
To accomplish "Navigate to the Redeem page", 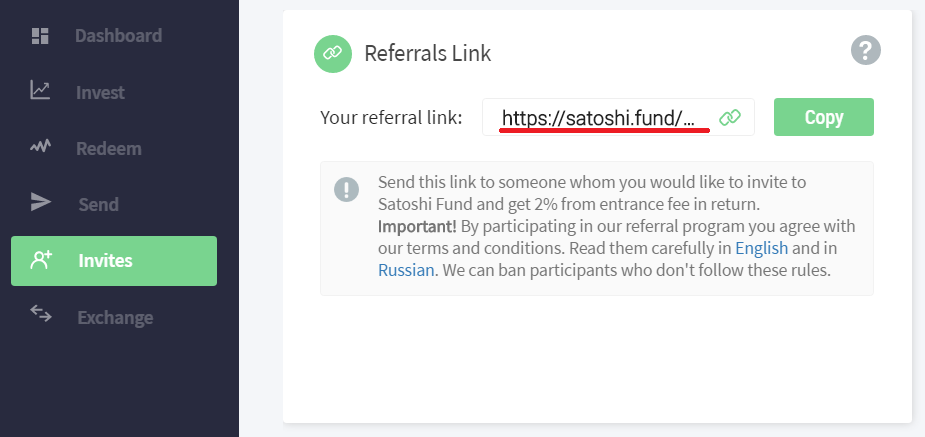I will pos(108,148).
